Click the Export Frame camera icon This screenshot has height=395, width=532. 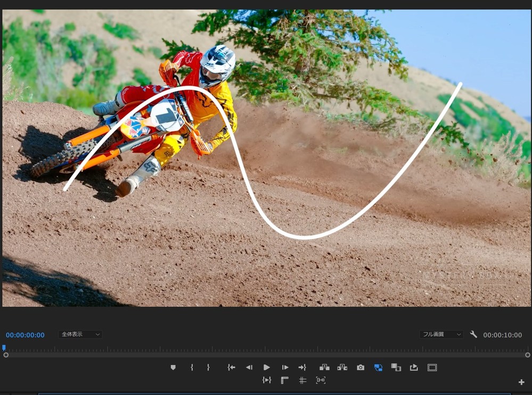coord(362,367)
